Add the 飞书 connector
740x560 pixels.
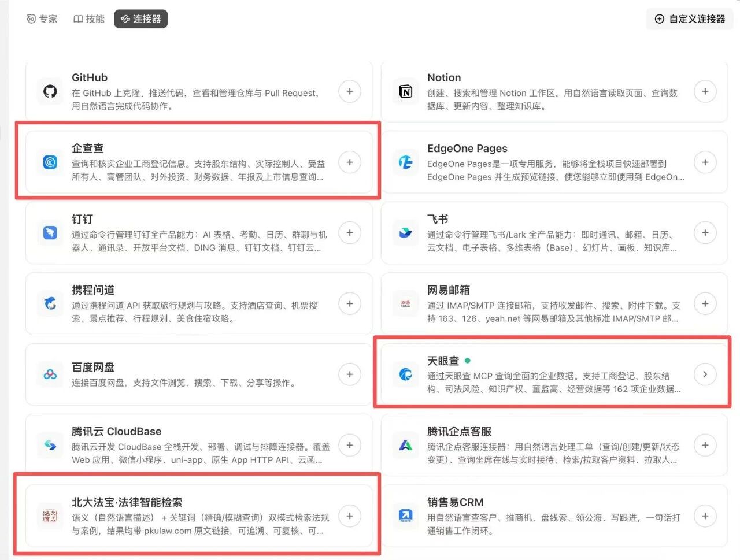tap(705, 233)
